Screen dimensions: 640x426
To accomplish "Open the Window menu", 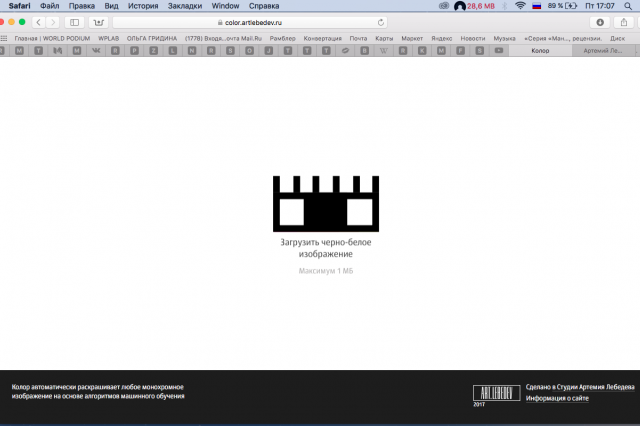I will (225, 6).
